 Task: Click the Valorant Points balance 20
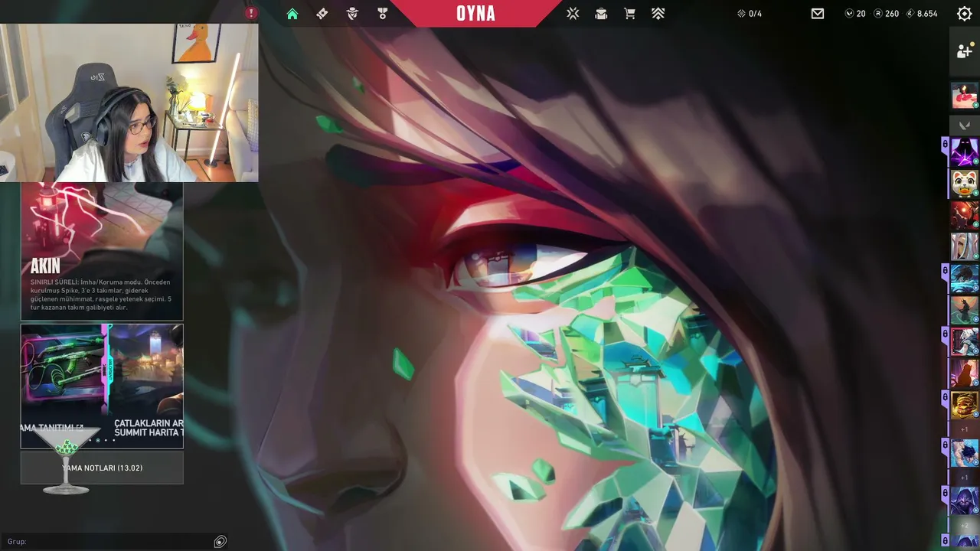(855, 14)
